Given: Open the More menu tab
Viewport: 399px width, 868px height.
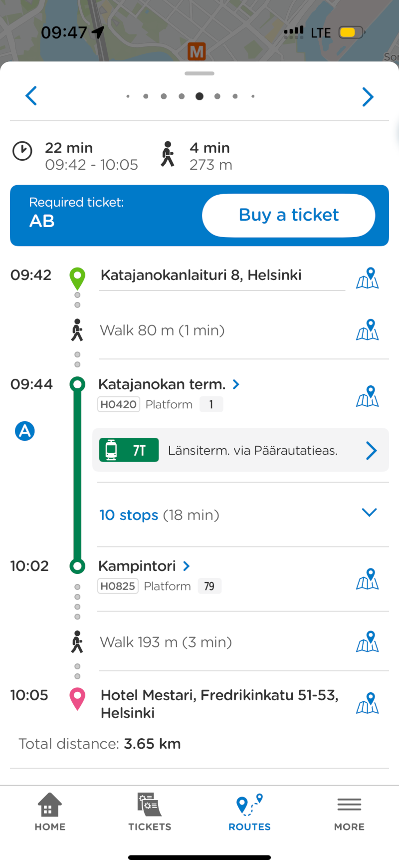Looking at the screenshot, I should pyautogui.click(x=349, y=812).
